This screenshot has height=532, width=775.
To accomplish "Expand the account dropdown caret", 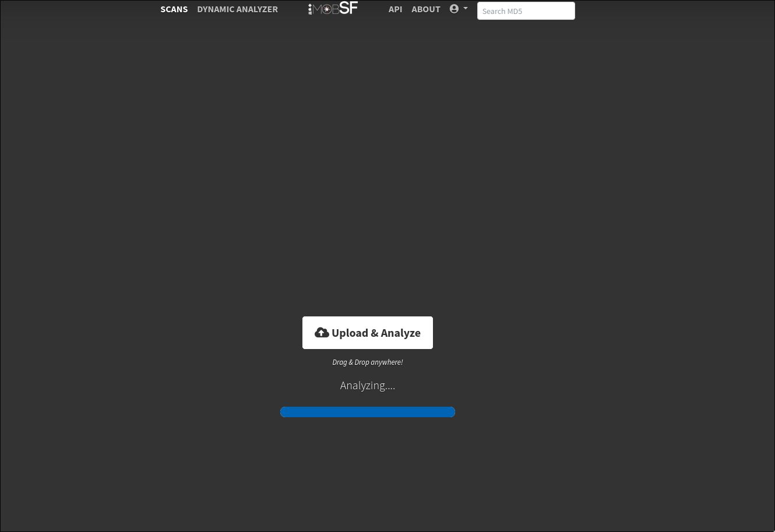I will (466, 9).
